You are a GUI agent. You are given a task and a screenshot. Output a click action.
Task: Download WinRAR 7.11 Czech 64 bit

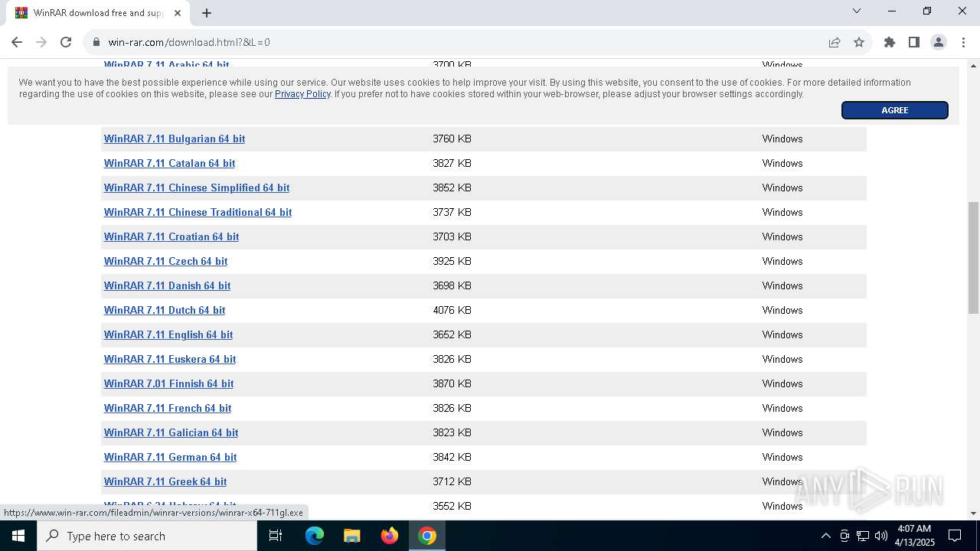165,261
